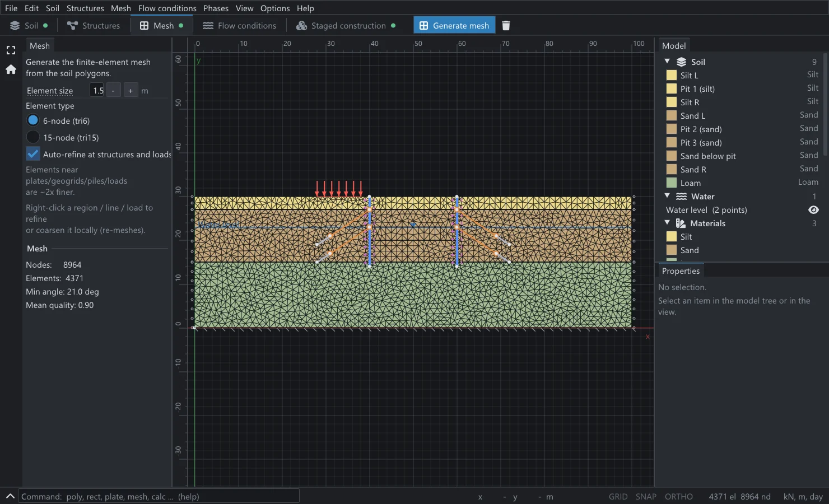Viewport: 829px width, 504px height.
Task: Decrease element size with the minus button
Action: [113, 90]
